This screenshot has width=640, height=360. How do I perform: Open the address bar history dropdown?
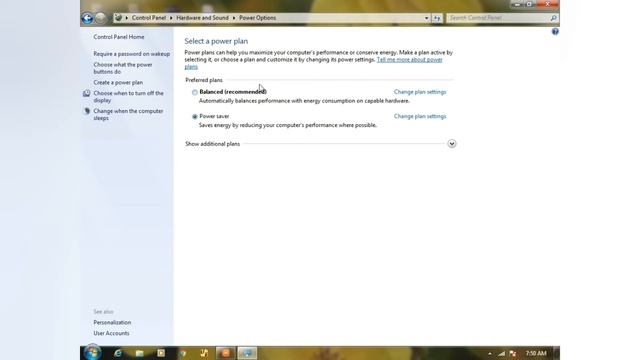[426, 18]
